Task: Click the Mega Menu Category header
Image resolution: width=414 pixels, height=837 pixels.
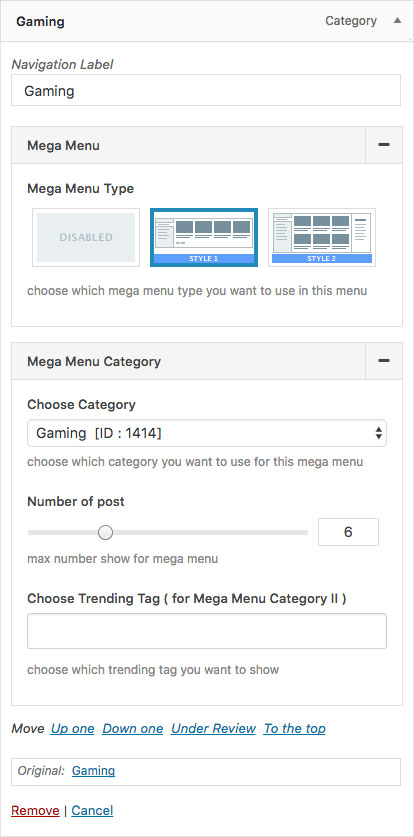Action: (x=189, y=361)
